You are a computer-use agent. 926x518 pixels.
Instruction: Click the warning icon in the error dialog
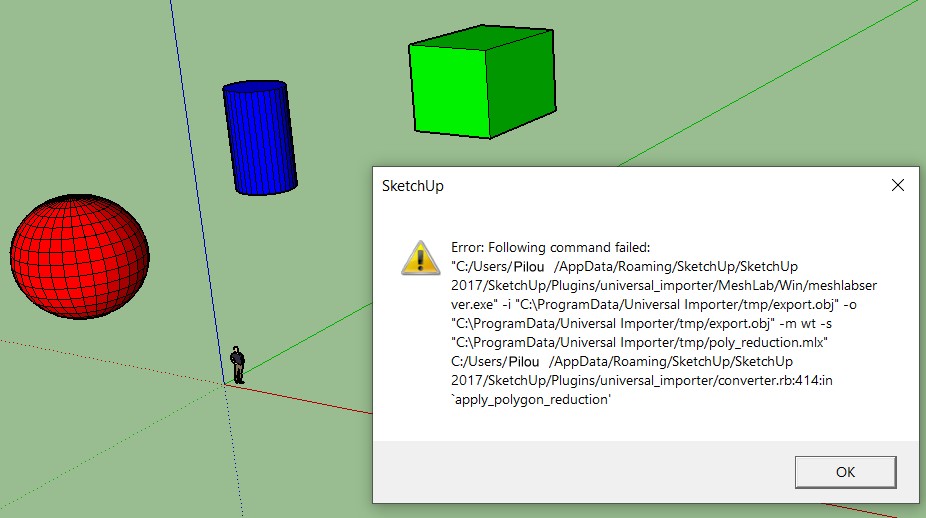pyautogui.click(x=420, y=258)
